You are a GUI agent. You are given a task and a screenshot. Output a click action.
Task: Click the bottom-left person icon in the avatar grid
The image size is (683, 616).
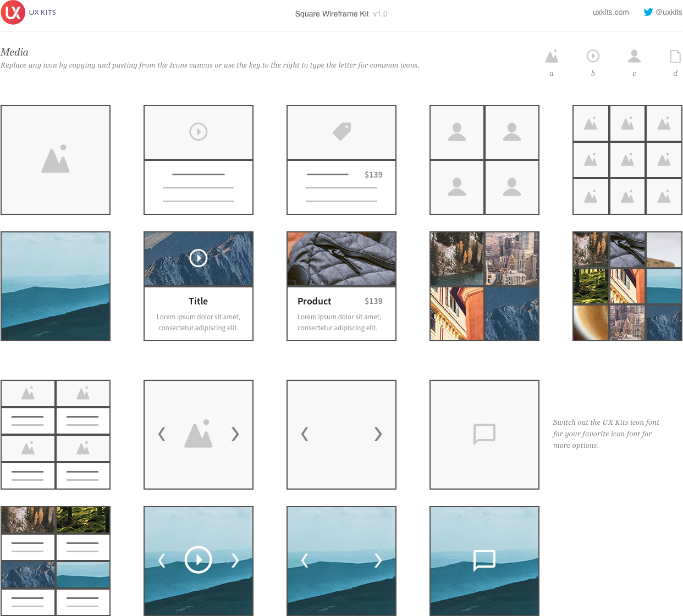(x=457, y=187)
